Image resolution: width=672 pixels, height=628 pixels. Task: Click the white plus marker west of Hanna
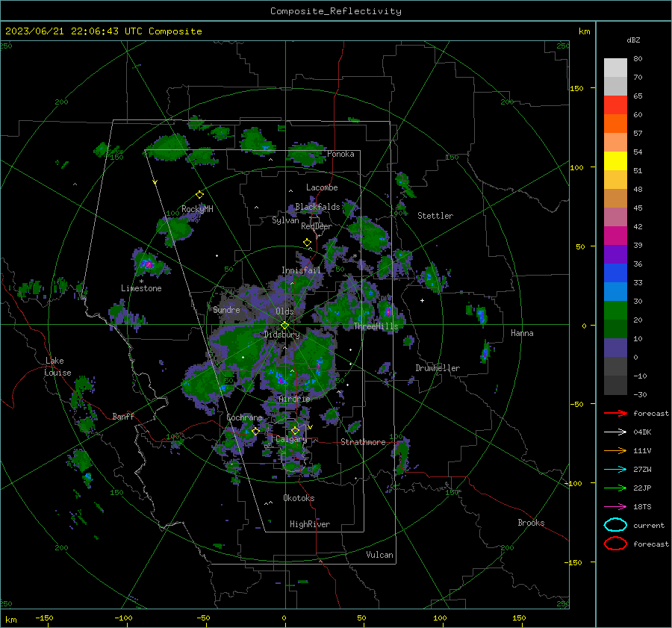[x=422, y=300]
